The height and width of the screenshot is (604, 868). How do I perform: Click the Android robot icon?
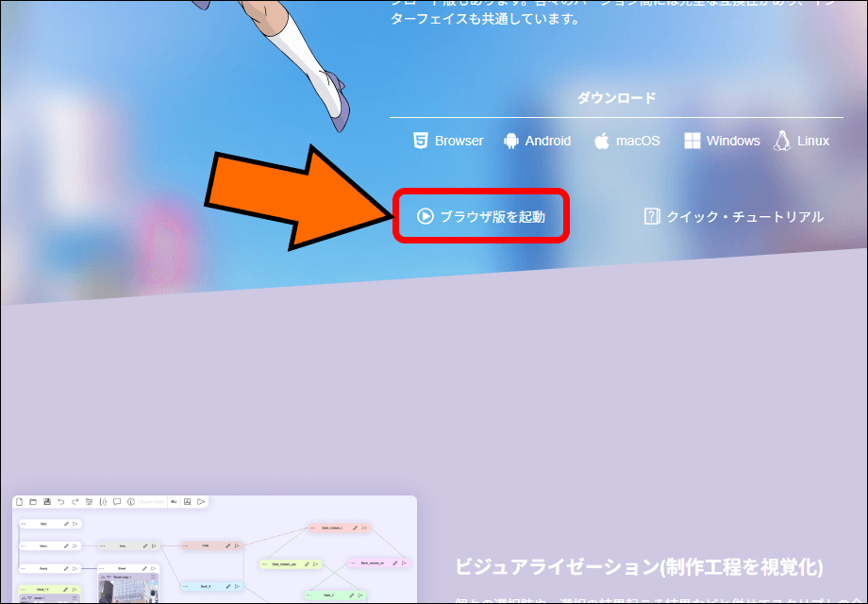[x=511, y=141]
